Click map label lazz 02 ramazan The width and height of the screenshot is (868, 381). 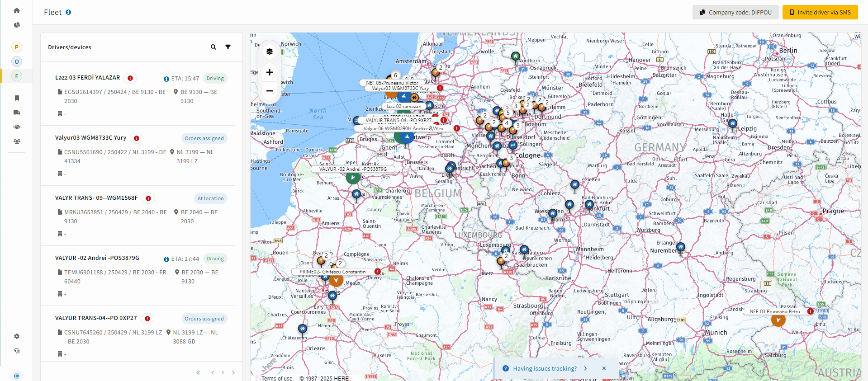(404, 106)
